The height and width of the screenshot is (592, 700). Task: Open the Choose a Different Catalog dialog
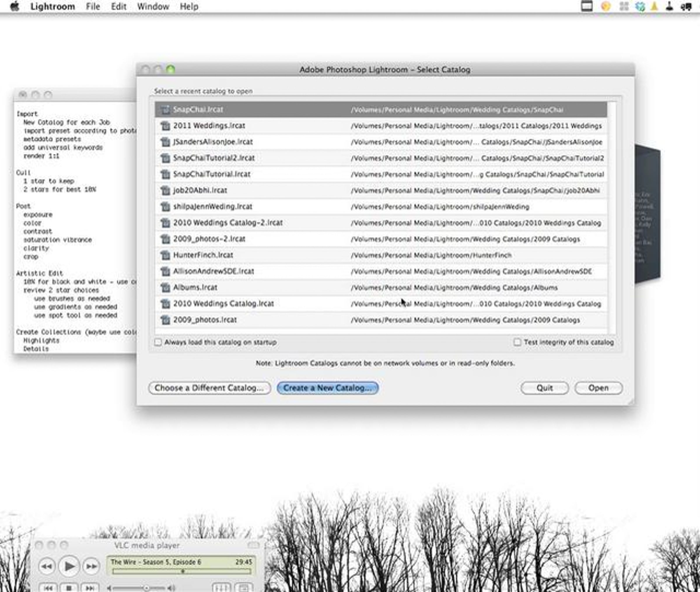[209, 388]
